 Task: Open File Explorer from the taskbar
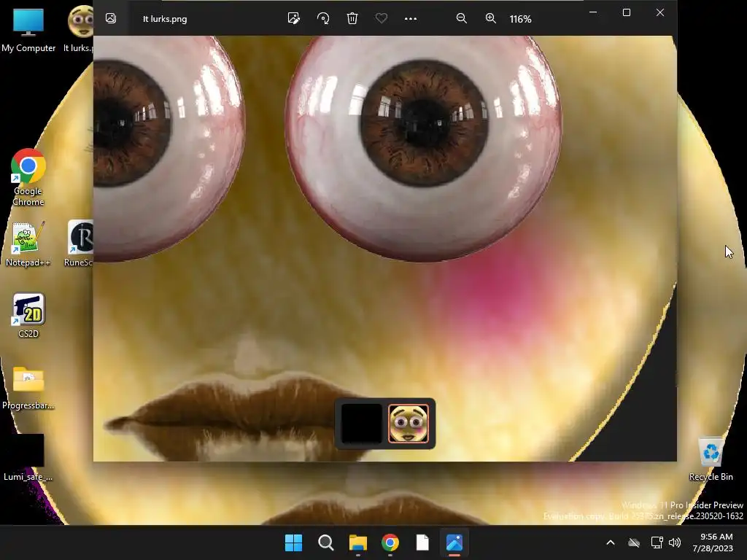coord(357,542)
